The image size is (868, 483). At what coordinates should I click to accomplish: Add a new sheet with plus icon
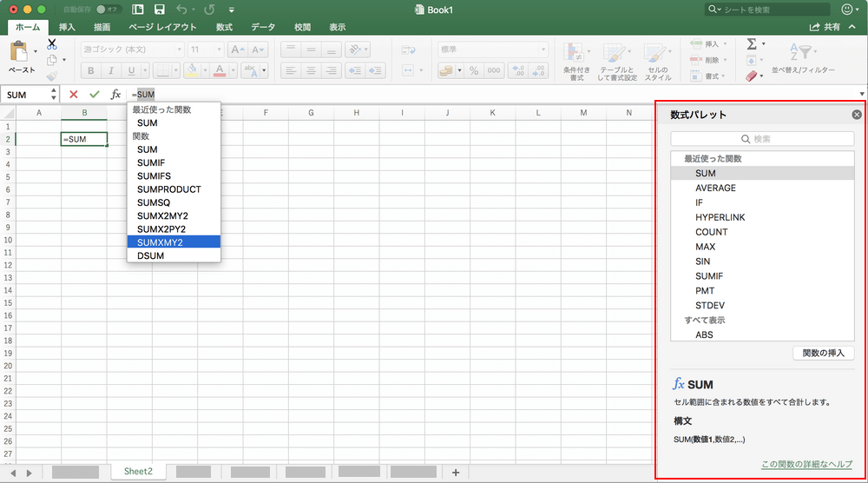pos(456,473)
